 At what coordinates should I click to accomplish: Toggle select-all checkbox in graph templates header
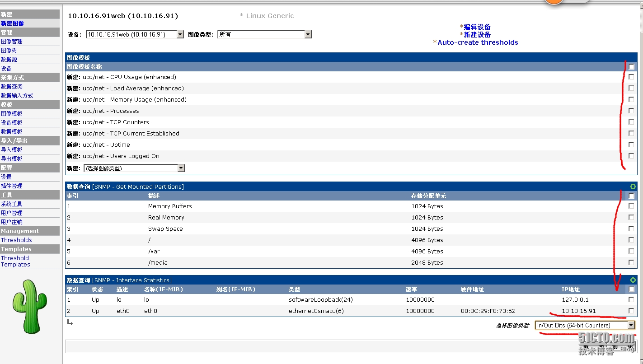(632, 66)
